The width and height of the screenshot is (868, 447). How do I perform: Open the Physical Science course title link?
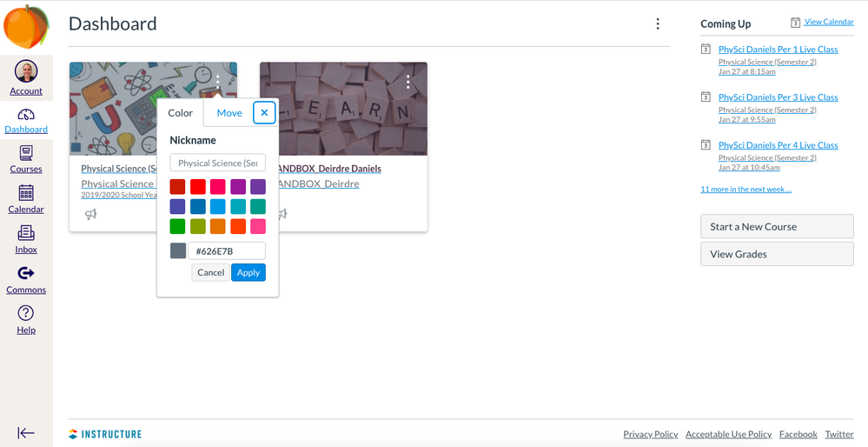click(119, 169)
